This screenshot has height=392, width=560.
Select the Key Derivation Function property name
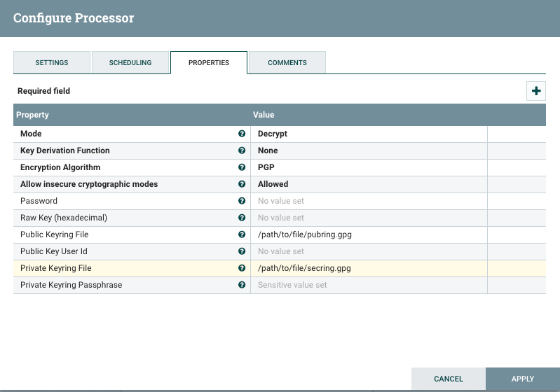point(65,150)
